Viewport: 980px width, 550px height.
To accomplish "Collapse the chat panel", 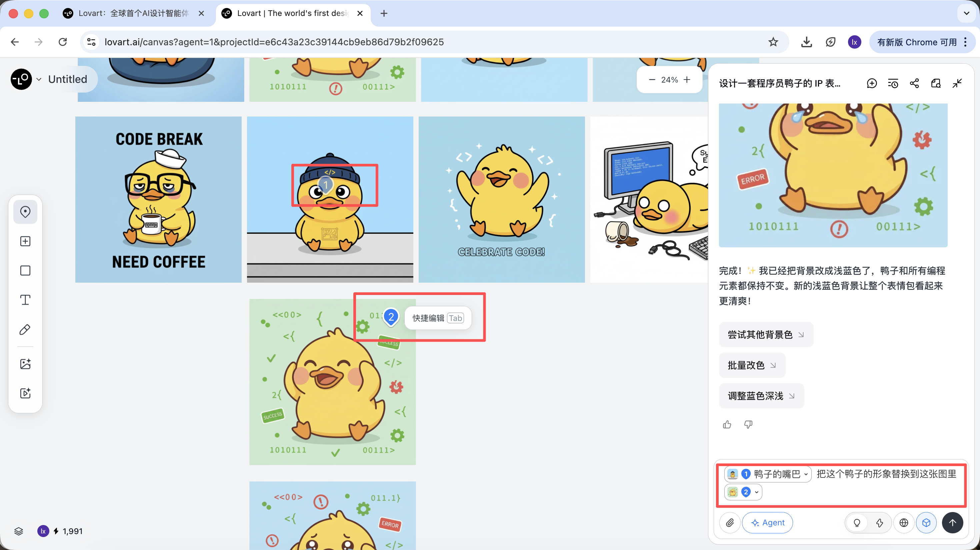I will [x=957, y=83].
